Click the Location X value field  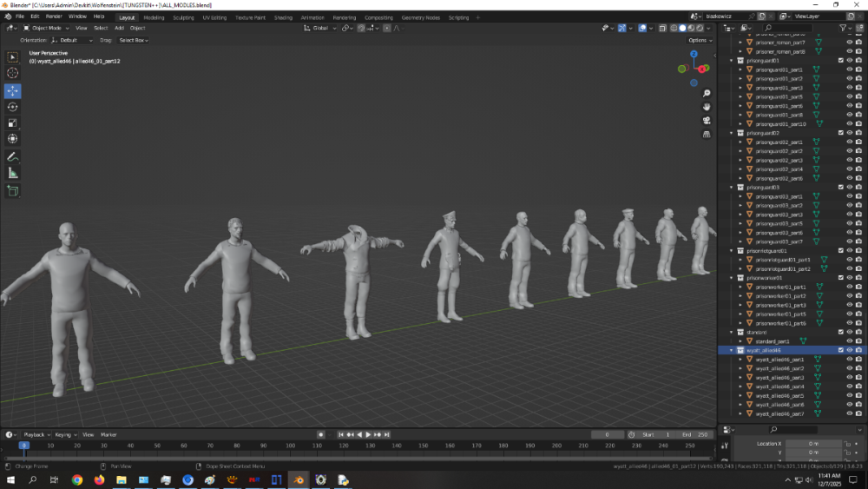pos(813,444)
